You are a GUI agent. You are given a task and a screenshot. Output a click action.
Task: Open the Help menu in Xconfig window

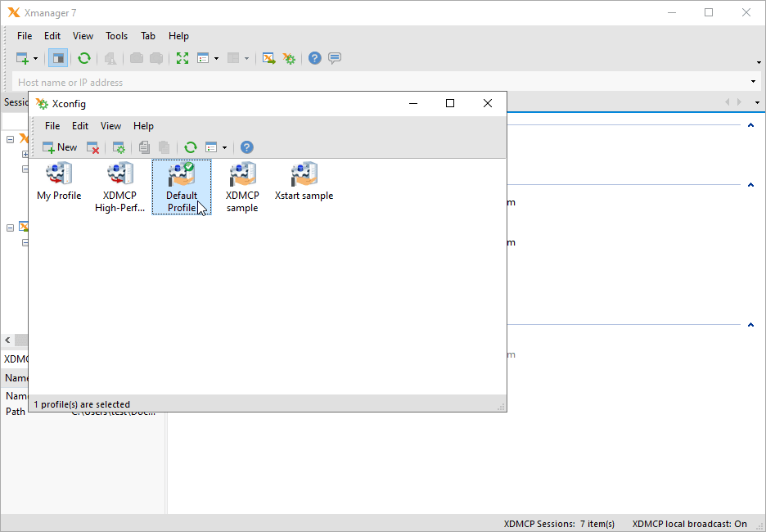tap(144, 125)
